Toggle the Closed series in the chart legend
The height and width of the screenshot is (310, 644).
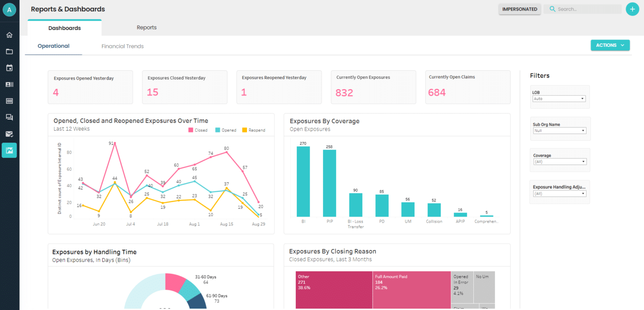(x=197, y=130)
